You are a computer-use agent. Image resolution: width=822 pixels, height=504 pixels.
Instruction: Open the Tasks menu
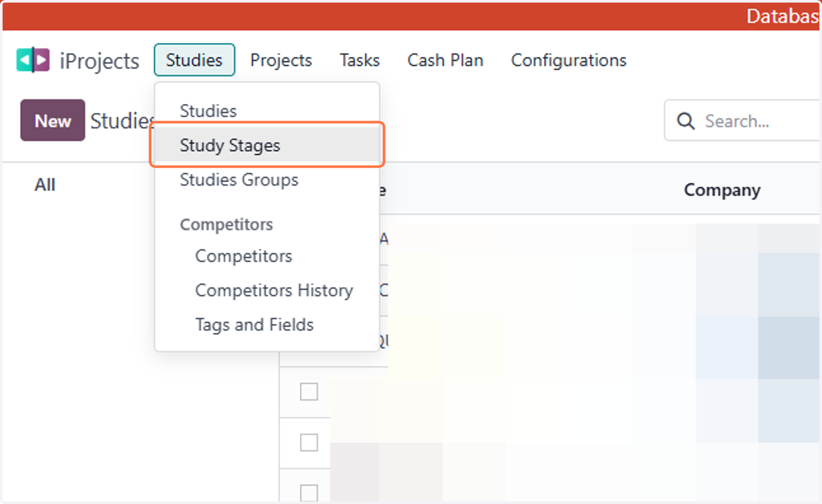(360, 60)
